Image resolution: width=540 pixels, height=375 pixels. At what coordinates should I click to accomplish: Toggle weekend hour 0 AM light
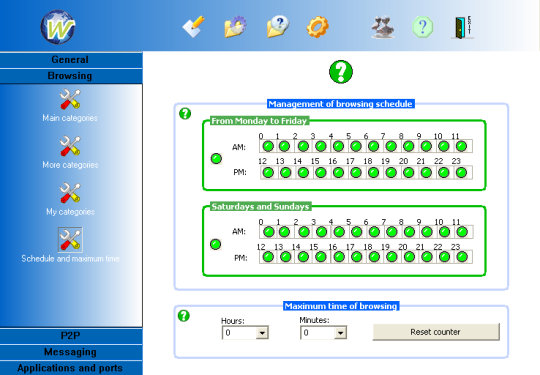point(269,232)
